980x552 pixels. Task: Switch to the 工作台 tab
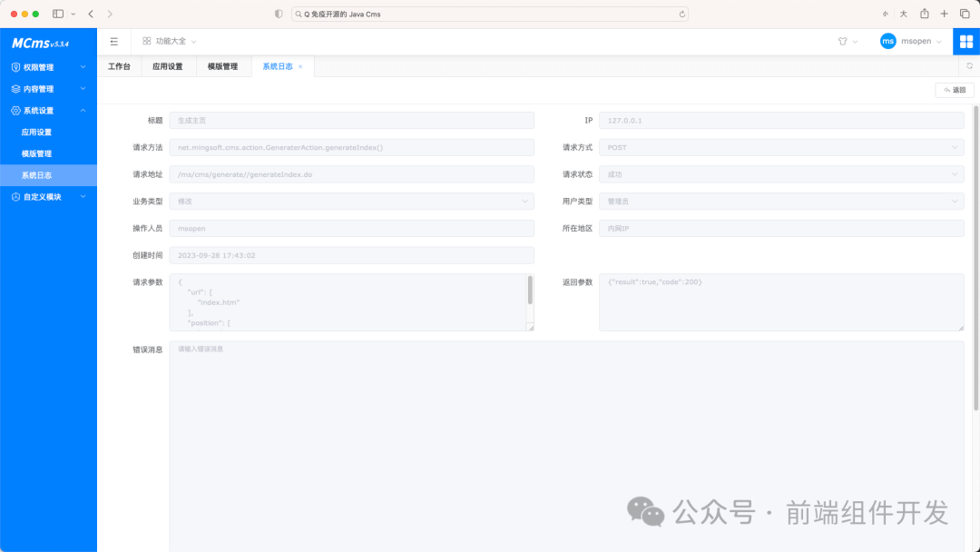[x=120, y=66]
